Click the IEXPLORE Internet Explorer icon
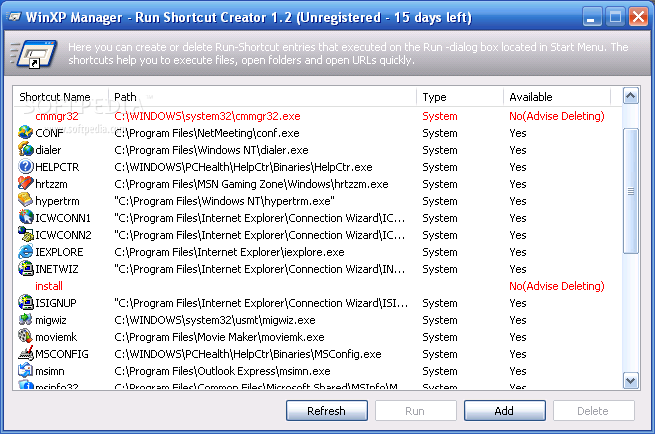Screen dimensions: 655x434 tap(25, 251)
